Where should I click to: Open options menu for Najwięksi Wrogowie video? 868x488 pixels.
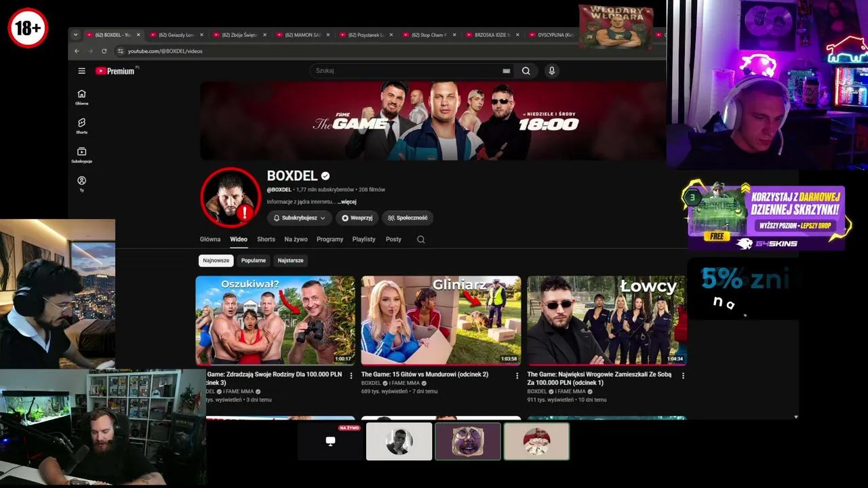point(683,375)
